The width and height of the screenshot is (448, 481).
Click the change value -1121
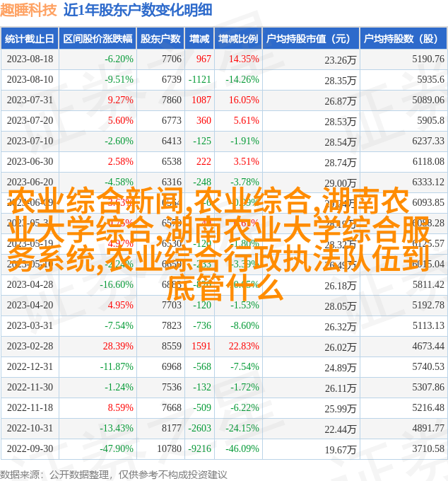(200, 79)
